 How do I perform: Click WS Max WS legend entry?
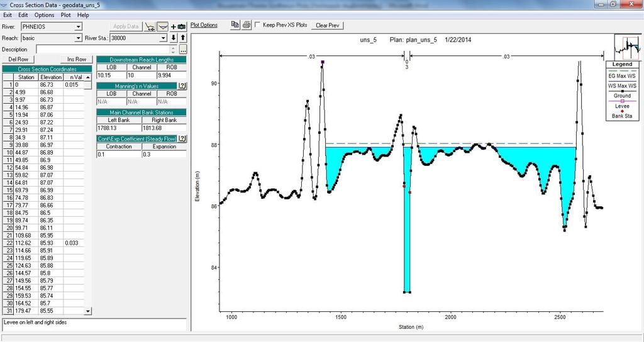[x=622, y=85]
